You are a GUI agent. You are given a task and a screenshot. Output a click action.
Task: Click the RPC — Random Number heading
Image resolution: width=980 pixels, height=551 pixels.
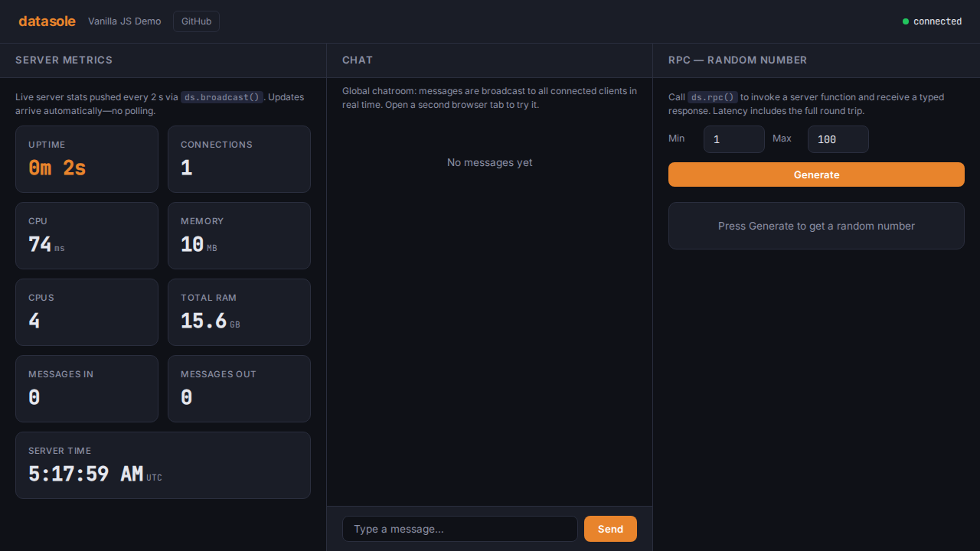[x=737, y=60]
